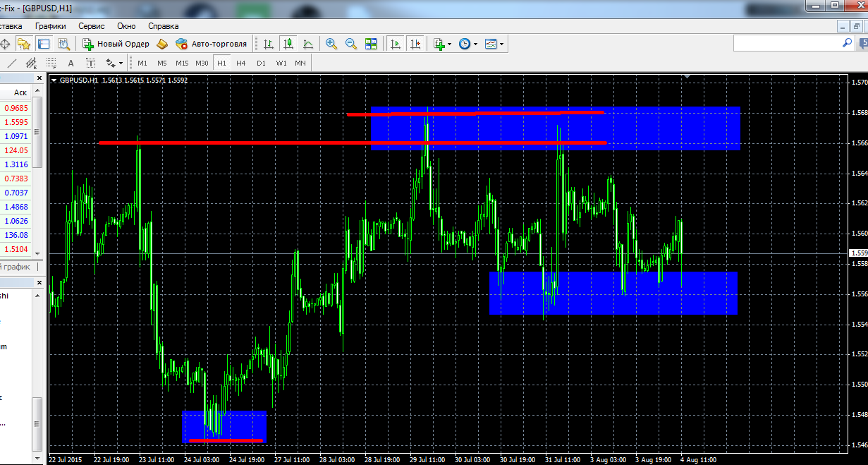Switch chart to bar chart type
This screenshot has width=868, height=465.
(x=268, y=44)
